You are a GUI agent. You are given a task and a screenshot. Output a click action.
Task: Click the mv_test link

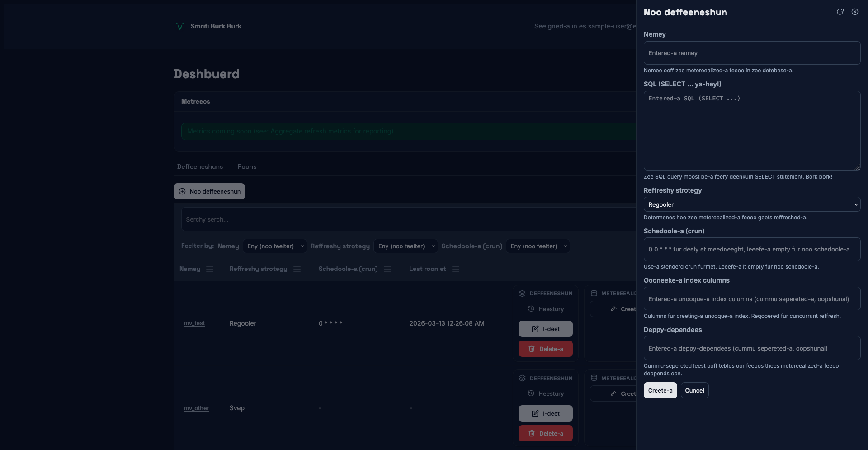(x=194, y=323)
